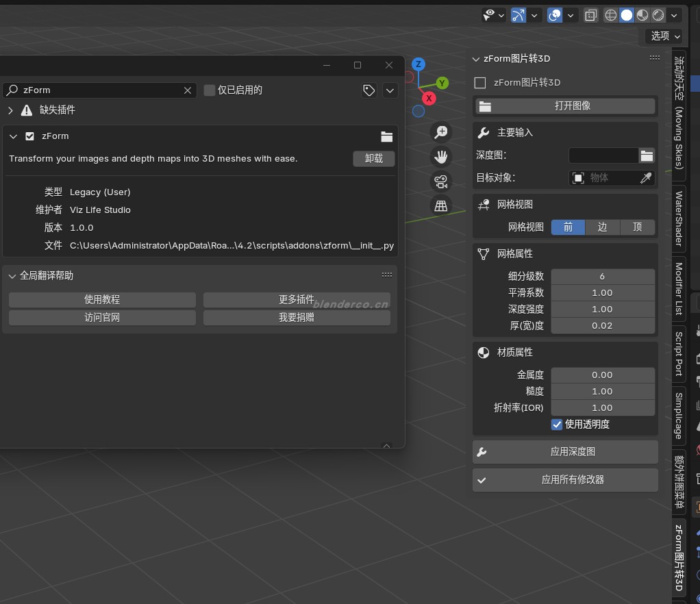
Task: Open the add-ons extra options chevron
Action: tap(390, 90)
